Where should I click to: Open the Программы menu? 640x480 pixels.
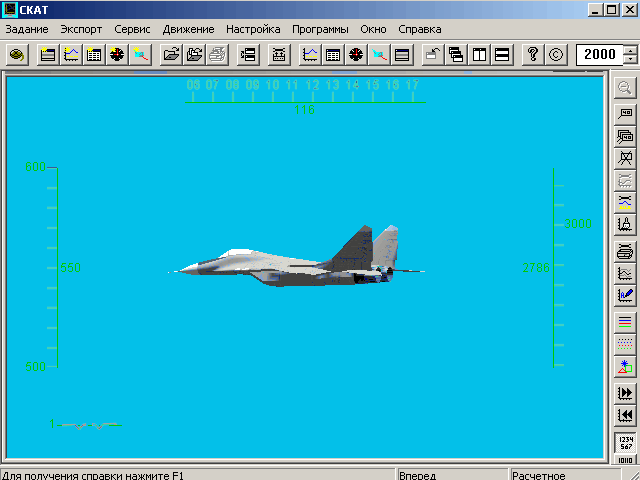pyautogui.click(x=320, y=29)
